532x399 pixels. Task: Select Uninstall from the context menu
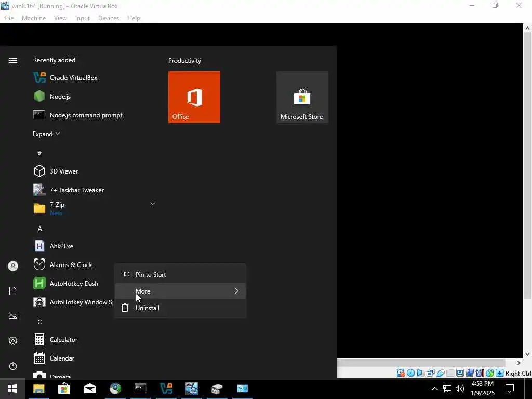180,308
